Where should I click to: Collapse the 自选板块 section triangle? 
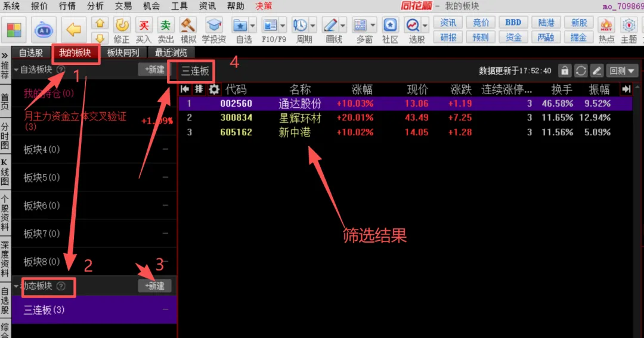tap(16, 70)
